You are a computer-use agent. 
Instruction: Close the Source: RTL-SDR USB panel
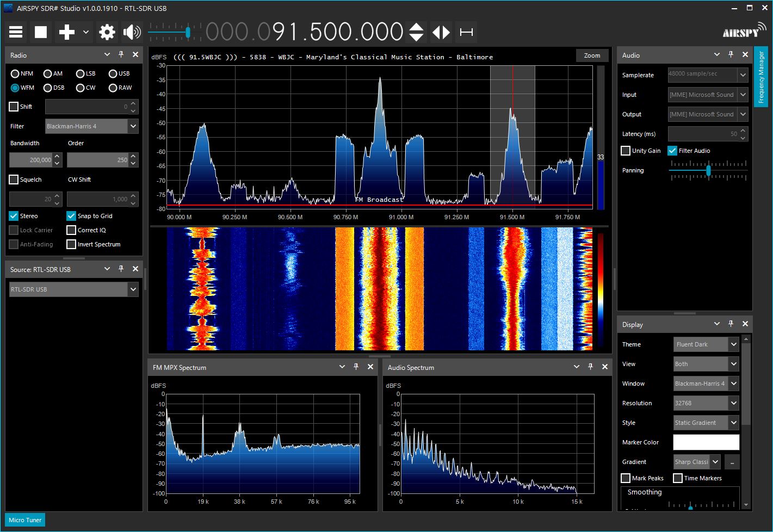click(135, 269)
